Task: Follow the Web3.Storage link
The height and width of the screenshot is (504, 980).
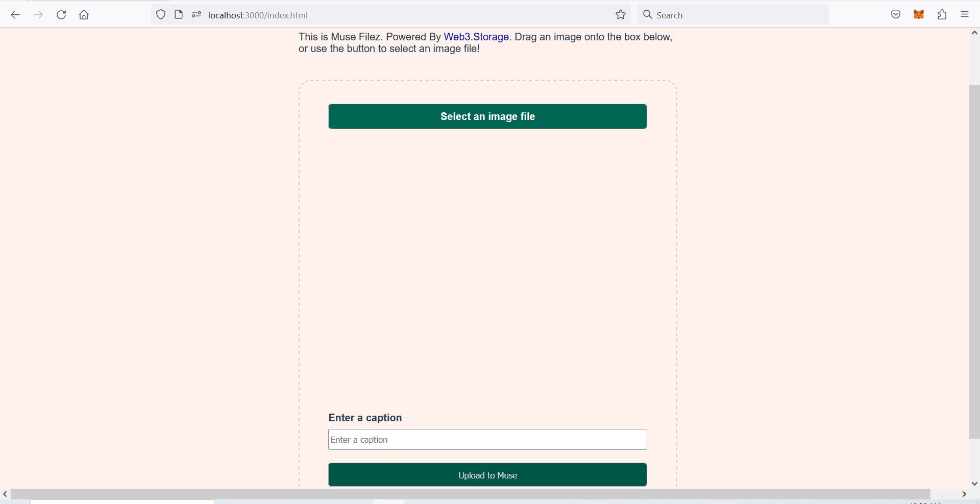Action: coord(476,37)
